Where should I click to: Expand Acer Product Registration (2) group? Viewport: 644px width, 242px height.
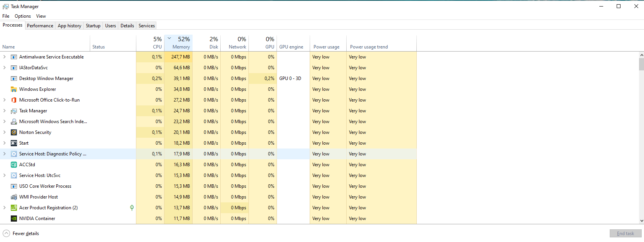pyautogui.click(x=4, y=208)
